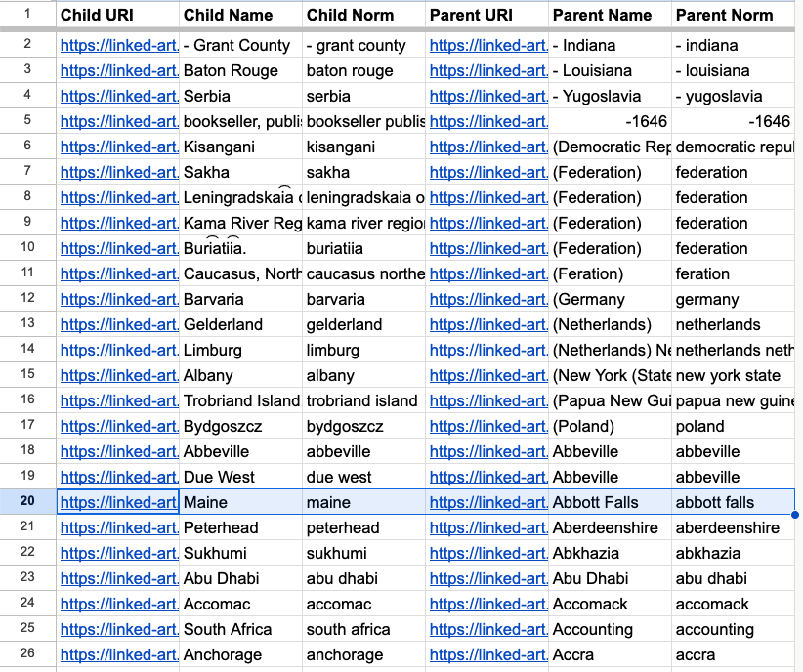Image resolution: width=803 pixels, height=672 pixels.
Task: Open the Child URI link for Abu Dhabi
Action: pyautogui.click(x=117, y=578)
